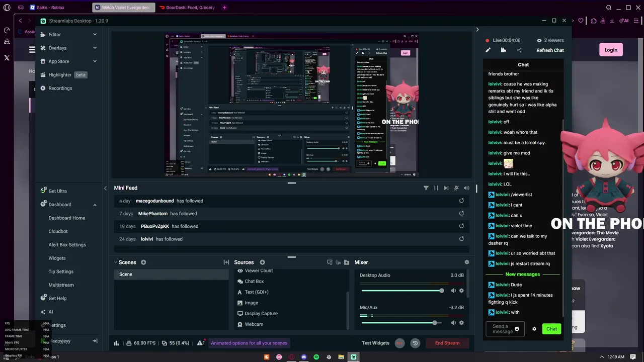Expand the Overlays dropdown chevron

pos(95,48)
